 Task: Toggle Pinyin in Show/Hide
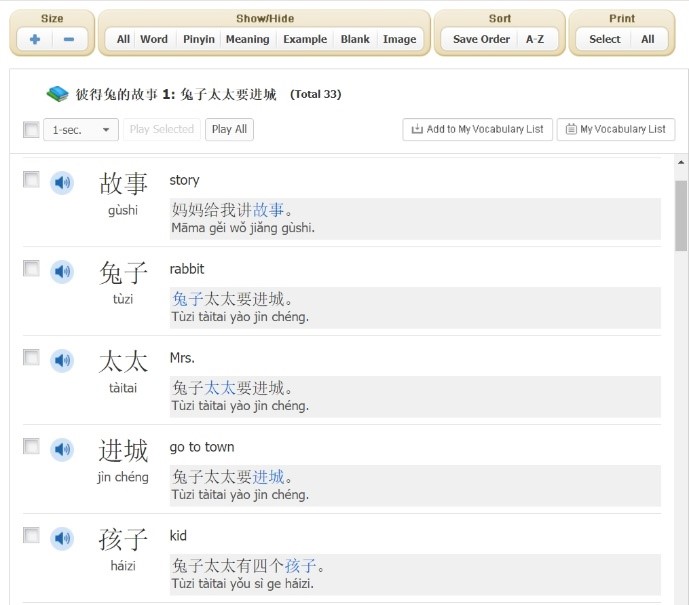(x=198, y=39)
